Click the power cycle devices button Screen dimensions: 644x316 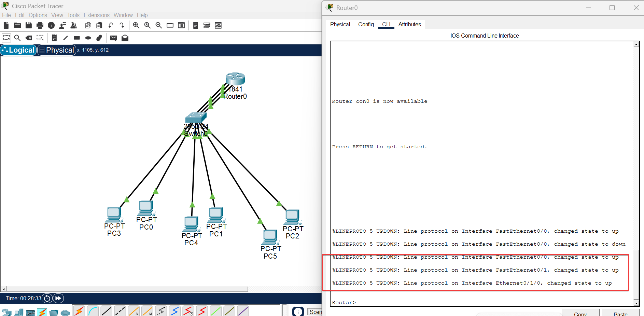(x=47, y=298)
